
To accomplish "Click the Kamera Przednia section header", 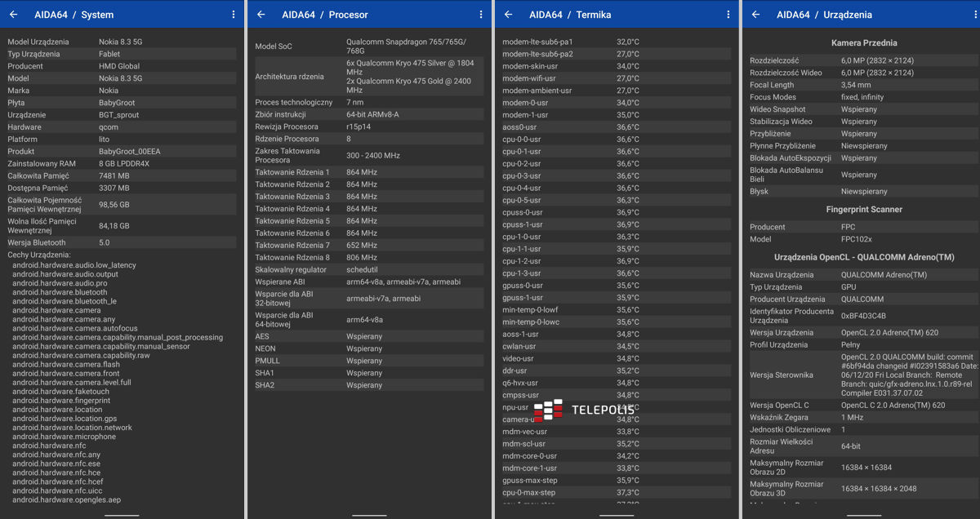I will pyautogui.click(x=863, y=42).
